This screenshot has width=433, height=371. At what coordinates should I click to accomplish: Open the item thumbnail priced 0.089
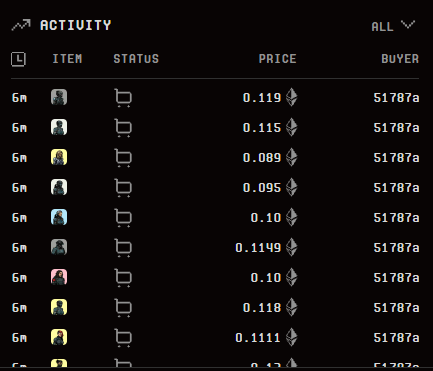[59, 157]
